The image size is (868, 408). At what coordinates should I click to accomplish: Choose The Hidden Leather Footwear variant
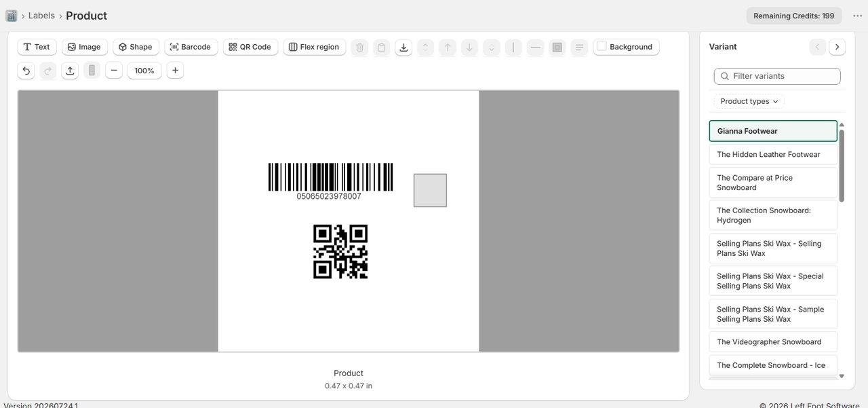pyautogui.click(x=773, y=154)
